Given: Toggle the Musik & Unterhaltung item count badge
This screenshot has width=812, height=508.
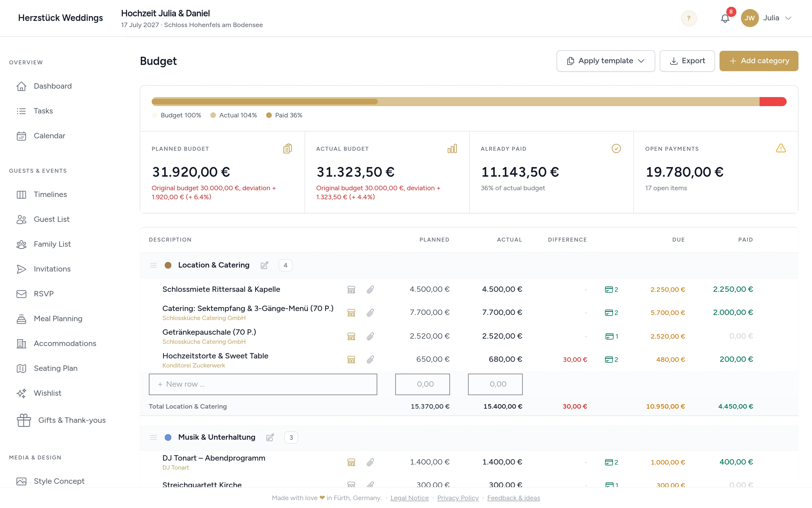Looking at the screenshot, I should 291,437.
